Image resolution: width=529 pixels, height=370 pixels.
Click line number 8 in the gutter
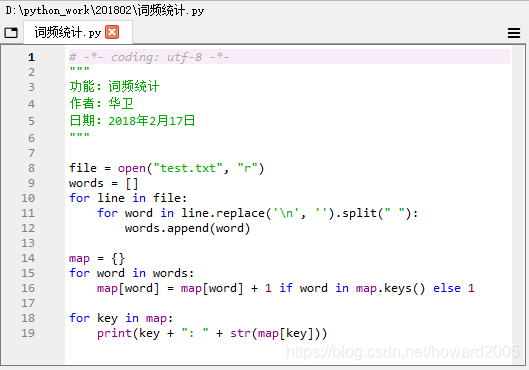[x=31, y=168]
